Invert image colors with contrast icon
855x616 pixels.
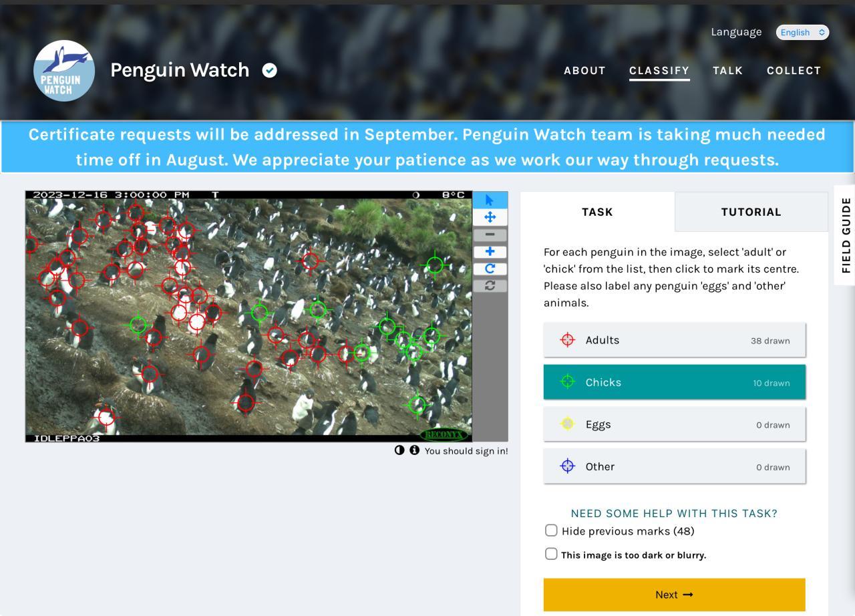coord(399,450)
